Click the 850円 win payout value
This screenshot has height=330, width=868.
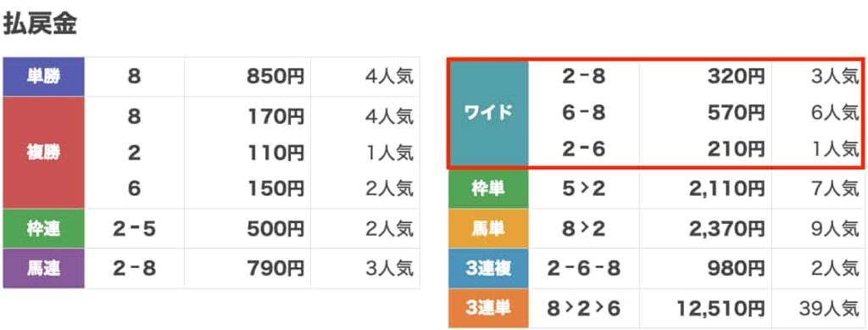point(275,77)
